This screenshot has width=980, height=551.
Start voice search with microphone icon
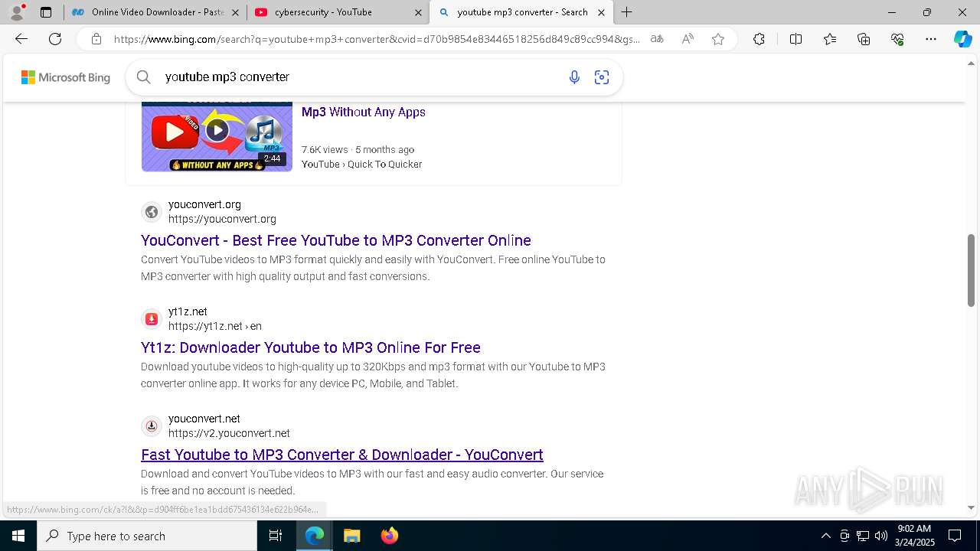point(574,77)
